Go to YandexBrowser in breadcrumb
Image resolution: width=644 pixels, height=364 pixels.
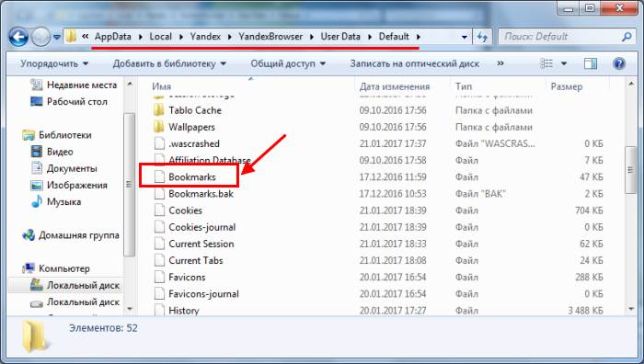coord(270,37)
